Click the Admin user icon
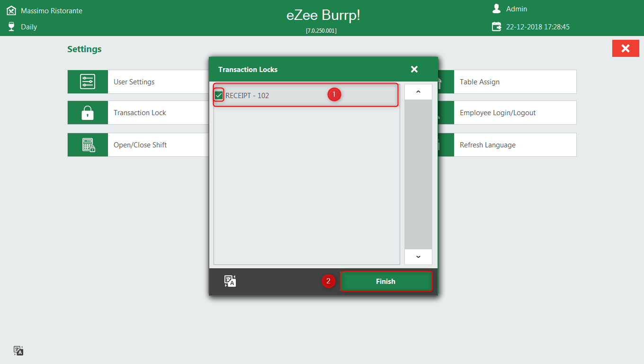This screenshot has width=644, height=364. point(496,9)
